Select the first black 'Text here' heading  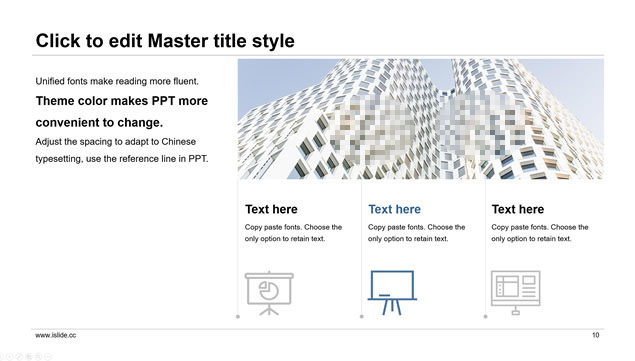[x=271, y=209]
